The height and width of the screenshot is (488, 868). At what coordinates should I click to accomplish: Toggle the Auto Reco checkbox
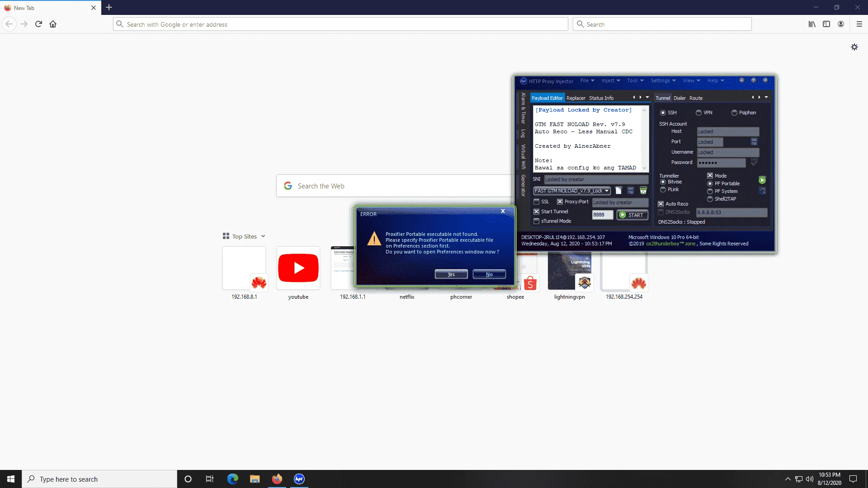click(660, 204)
